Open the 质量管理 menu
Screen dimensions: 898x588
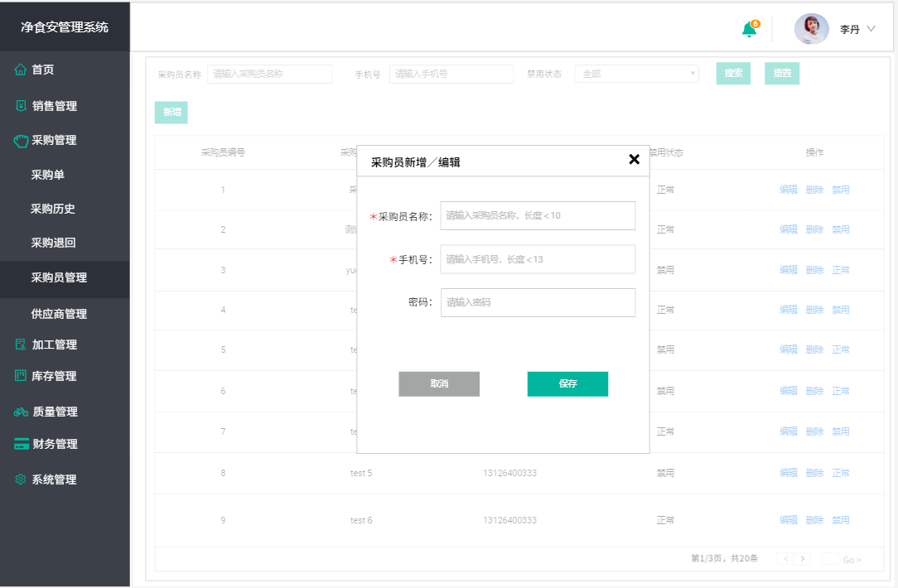pyautogui.click(x=55, y=412)
